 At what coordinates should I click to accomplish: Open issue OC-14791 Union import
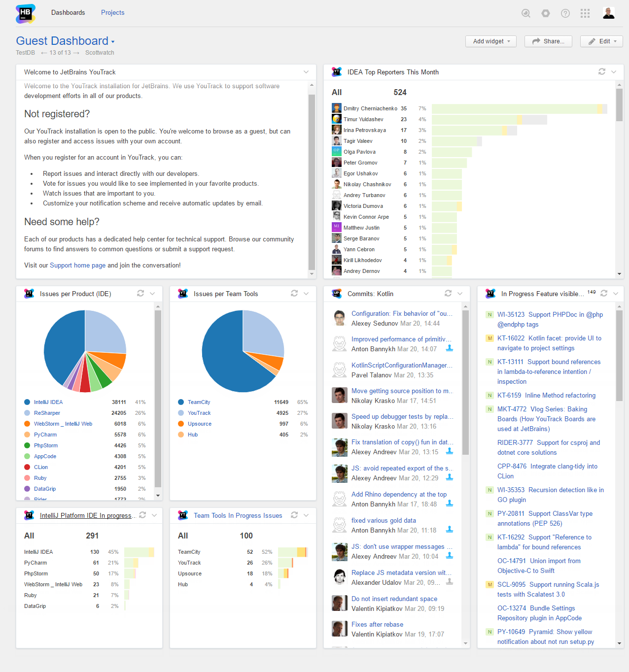[539, 566]
